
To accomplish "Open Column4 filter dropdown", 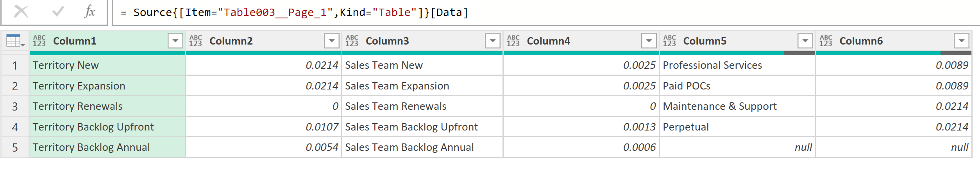I will (649, 41).
